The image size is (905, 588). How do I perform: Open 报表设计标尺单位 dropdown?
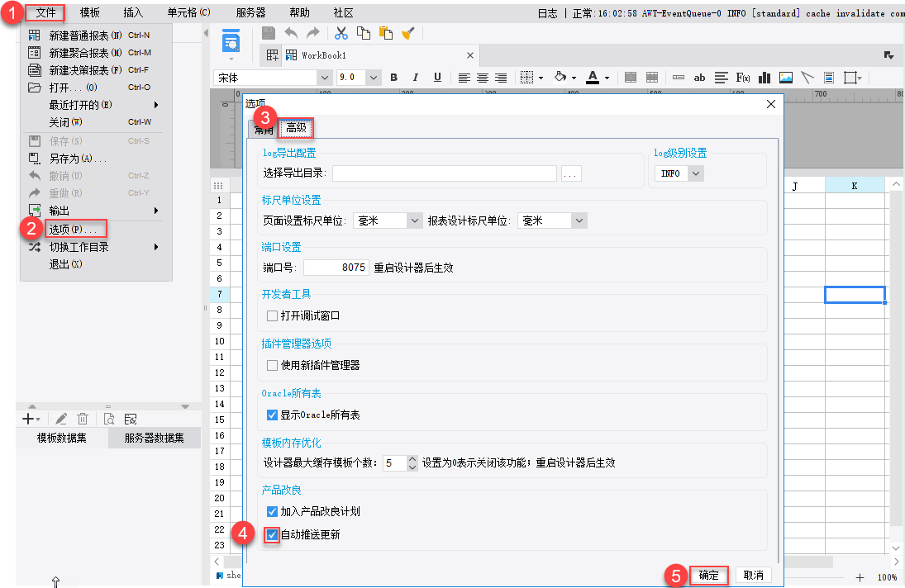click(x=579, y=220)
